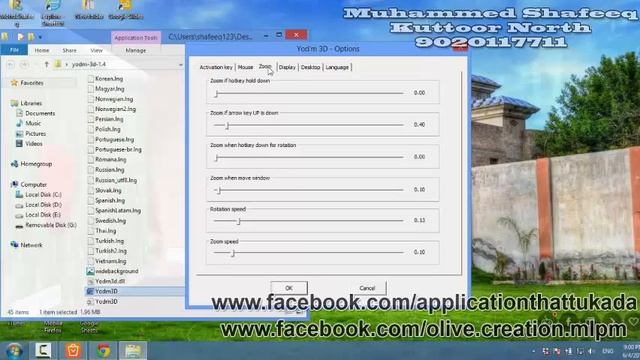Switch to the Desktop tab
640x360 pixels.
[x=310, y=67]
